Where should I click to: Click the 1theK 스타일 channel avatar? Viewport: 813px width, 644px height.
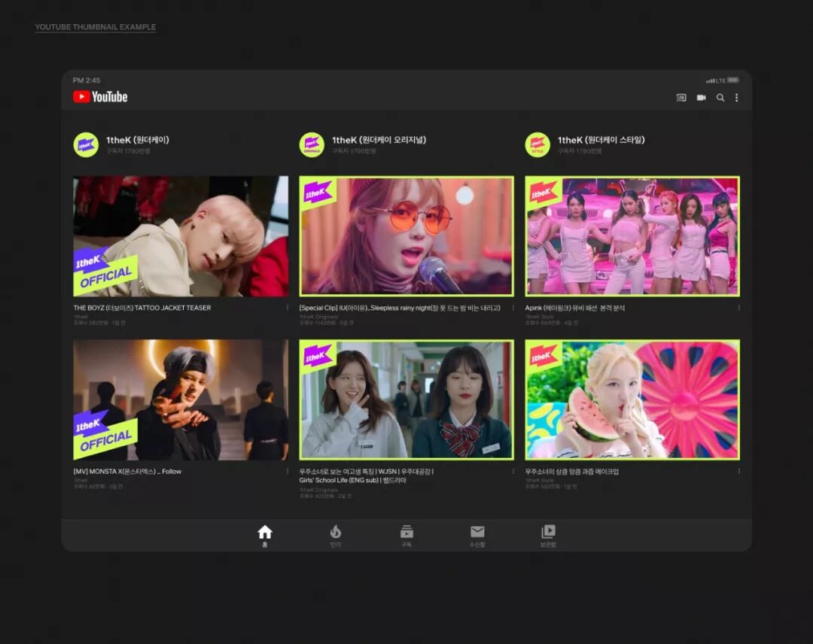(x=537, y=144)
